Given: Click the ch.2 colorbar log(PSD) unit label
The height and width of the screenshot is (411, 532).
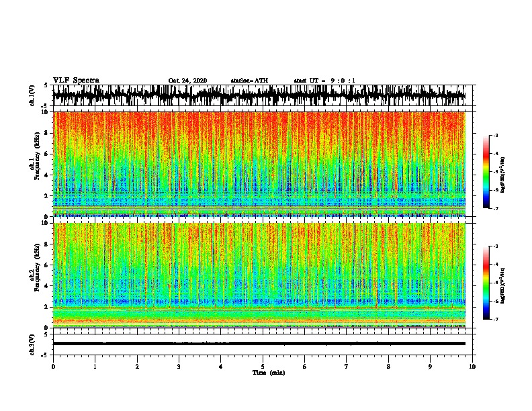Looking at the screenshot, I should coord(502,285).
